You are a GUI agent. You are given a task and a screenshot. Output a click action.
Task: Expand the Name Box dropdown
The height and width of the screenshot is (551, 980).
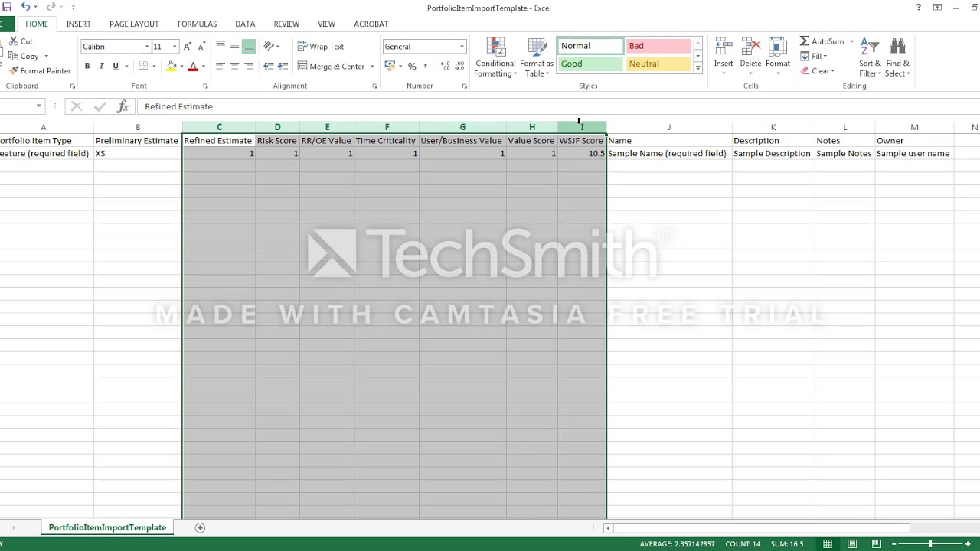coord(38,106)
